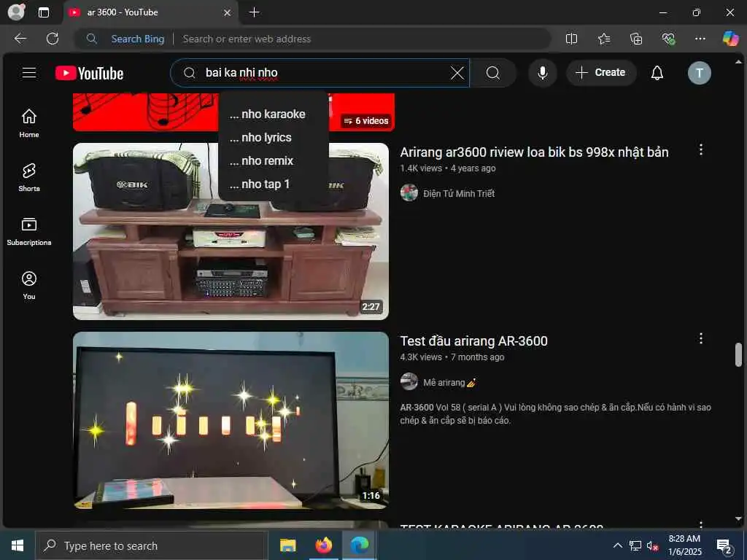
Task: Open File Explorer from the taskbar
Action: (x=287, y=545)
